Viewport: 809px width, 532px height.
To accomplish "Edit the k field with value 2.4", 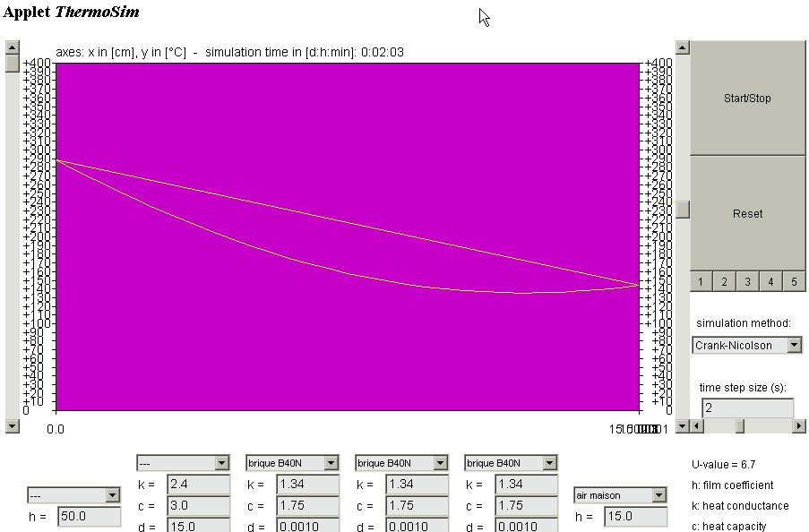I will click(x=199, y=484).
